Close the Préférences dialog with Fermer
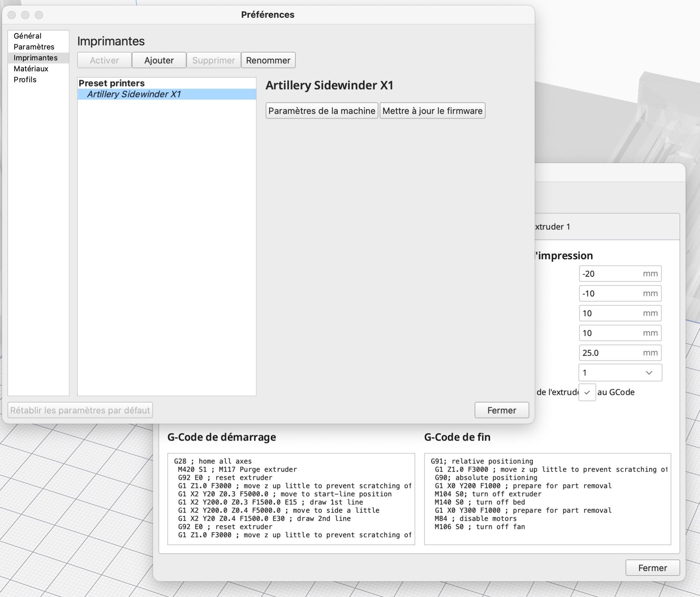 click(501, 410)
